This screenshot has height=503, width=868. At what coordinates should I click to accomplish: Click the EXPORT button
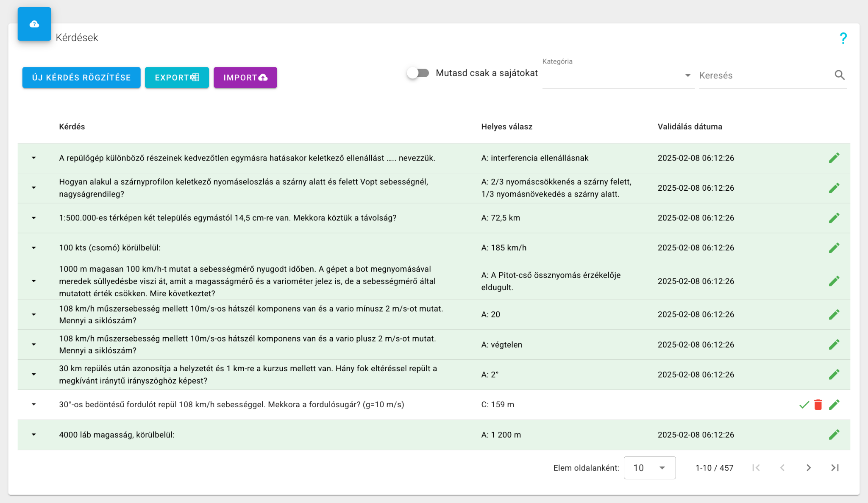tap(177, 78)
